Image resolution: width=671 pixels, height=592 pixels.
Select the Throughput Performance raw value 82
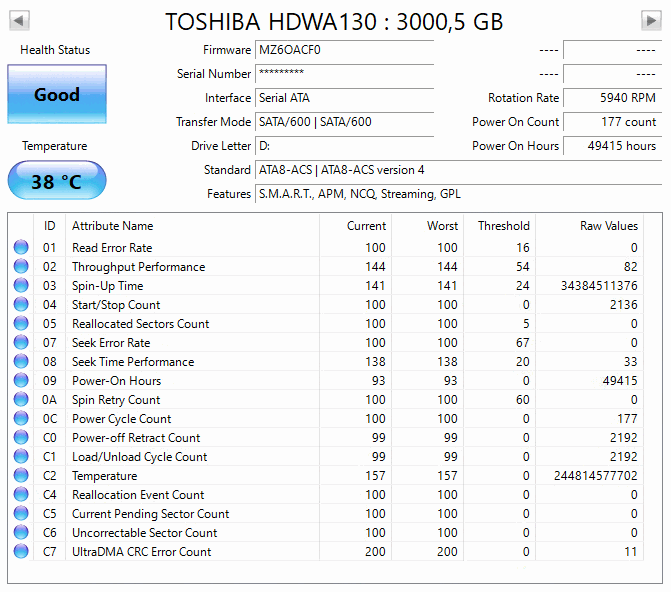[x=630, y=267]
